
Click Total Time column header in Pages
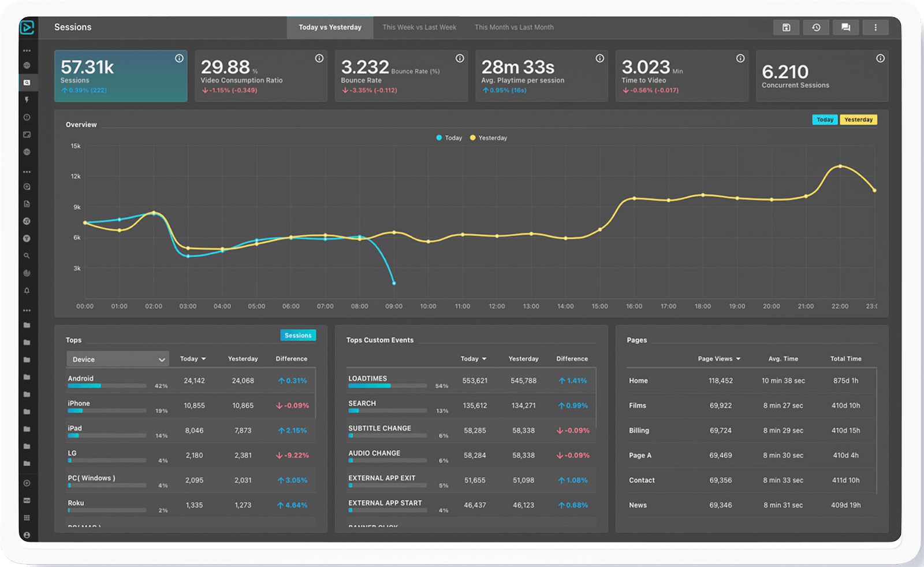(846, 359)
